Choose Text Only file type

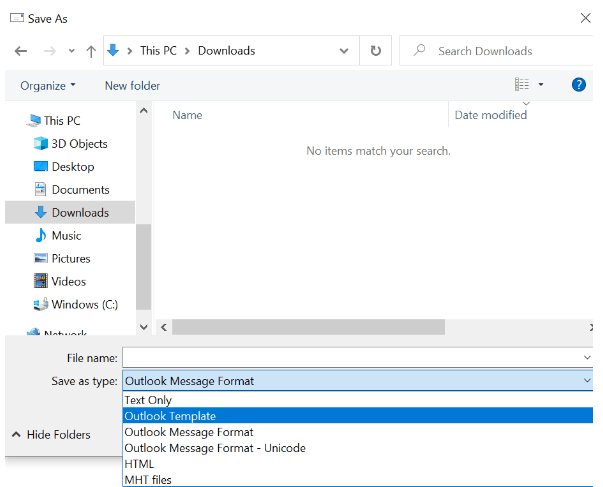[358, 400]
